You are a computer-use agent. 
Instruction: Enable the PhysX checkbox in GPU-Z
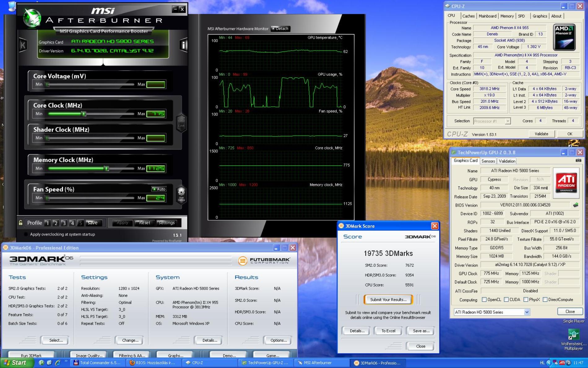(526, 300)
